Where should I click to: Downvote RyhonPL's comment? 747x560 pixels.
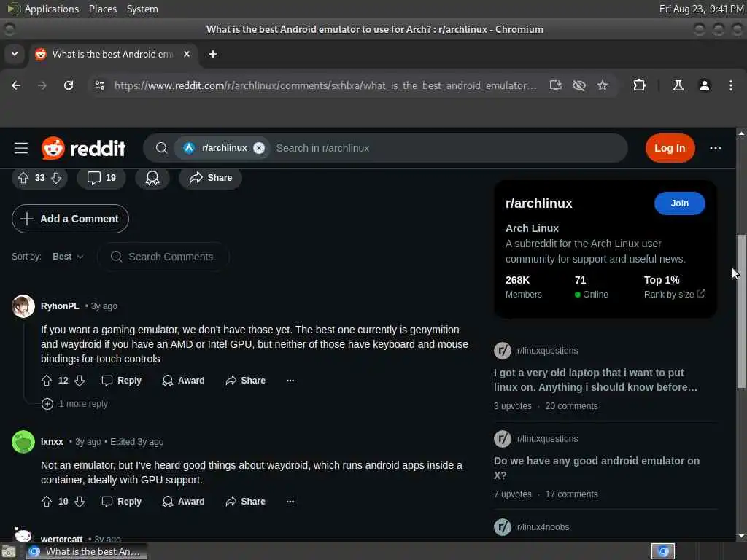(80, 381)
